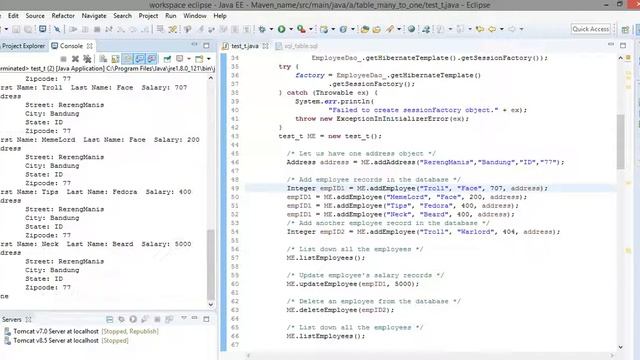The width and height of the screenshot is (640, 360).
Task: Open the Source menu
Action: (x=35, y=16)
